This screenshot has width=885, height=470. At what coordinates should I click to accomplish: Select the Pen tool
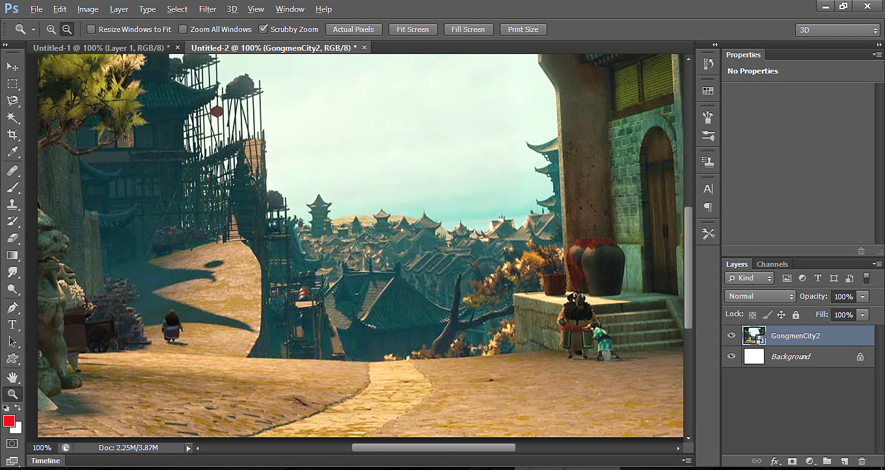pyautogui.click(x=12, y=308)
